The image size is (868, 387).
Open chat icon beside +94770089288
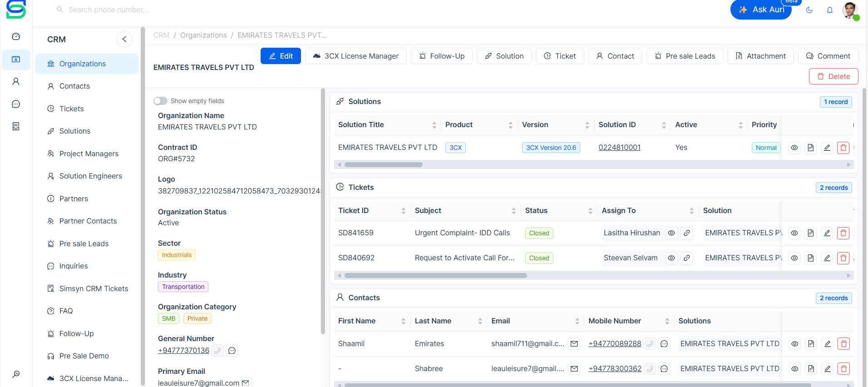[664, 344]
